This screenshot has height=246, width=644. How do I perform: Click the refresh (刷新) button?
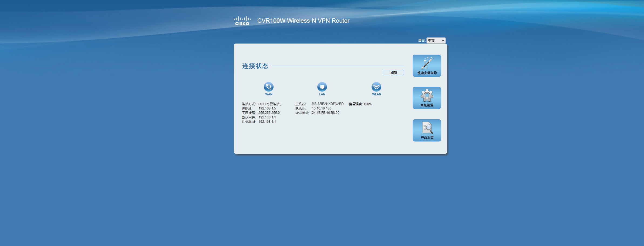394,72
